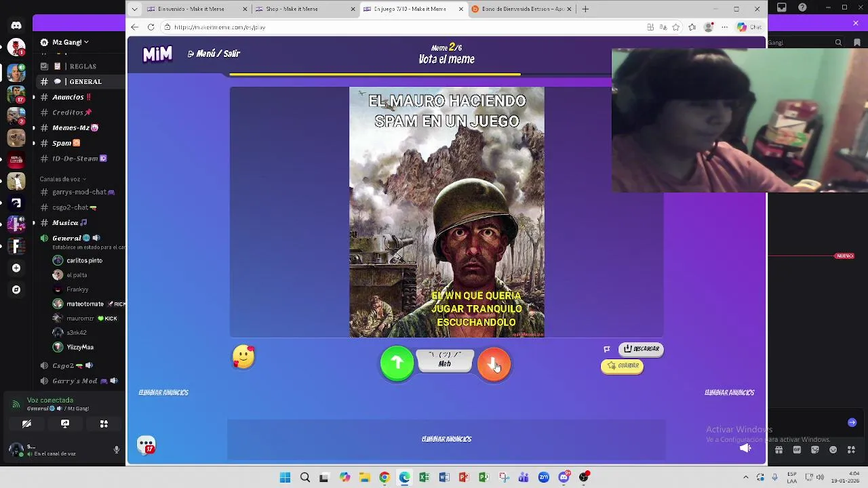Share your screen in Discord voice panel

[65, 424]
